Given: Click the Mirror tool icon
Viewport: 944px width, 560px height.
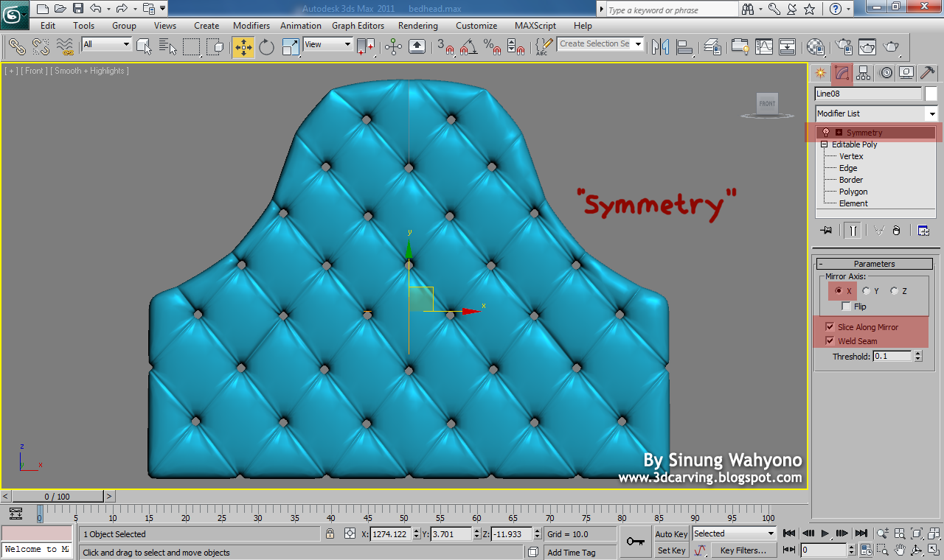Looking at the screenshot, I should pos(660,47).
